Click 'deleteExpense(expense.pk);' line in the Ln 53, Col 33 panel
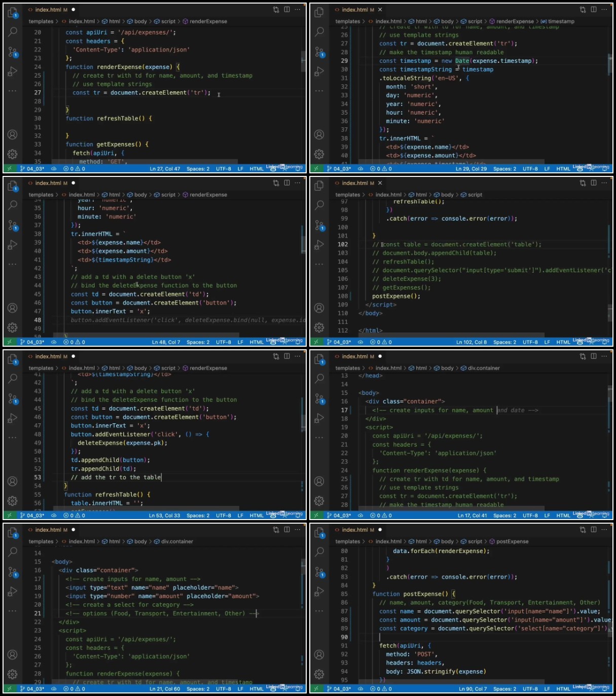The width and height of the screenshot is (616, 696). pyautogui.click(x=122, y=443)
